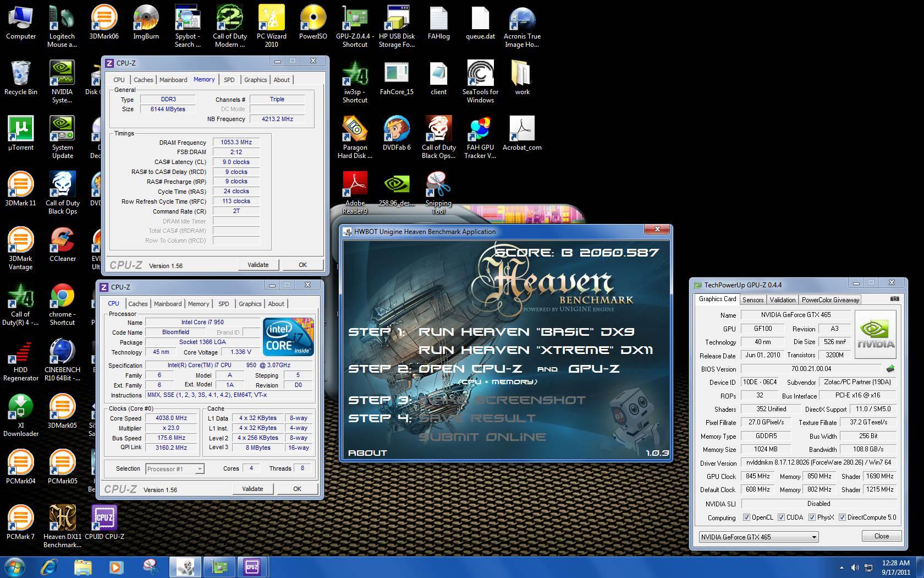Image resolution: width=924 pixels, height=578 pixels.
Task: Open Validation tab in GPU-Z
Action: pyautogui.click(x=782, y=300)
